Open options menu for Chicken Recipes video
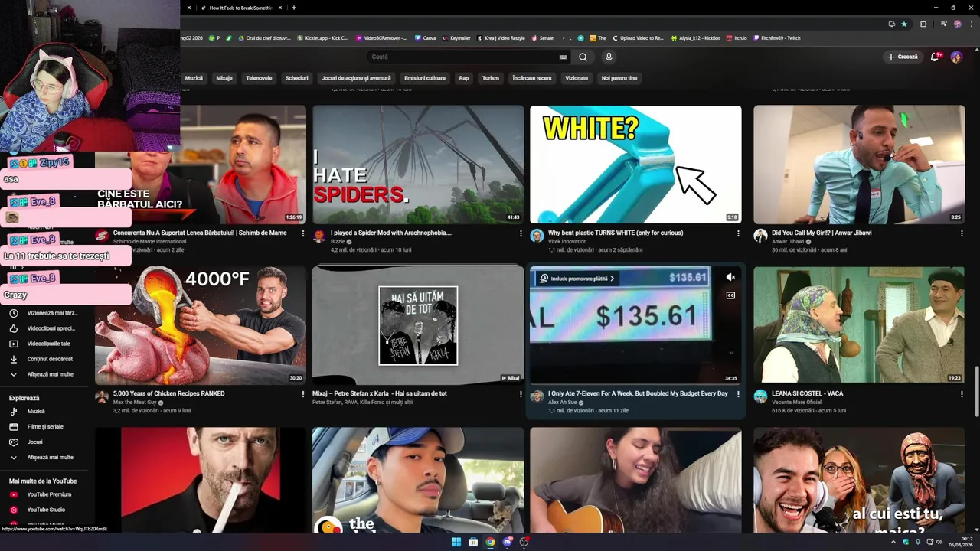The width and height of the screenshot is (980, 551). [x=303, y=394]
